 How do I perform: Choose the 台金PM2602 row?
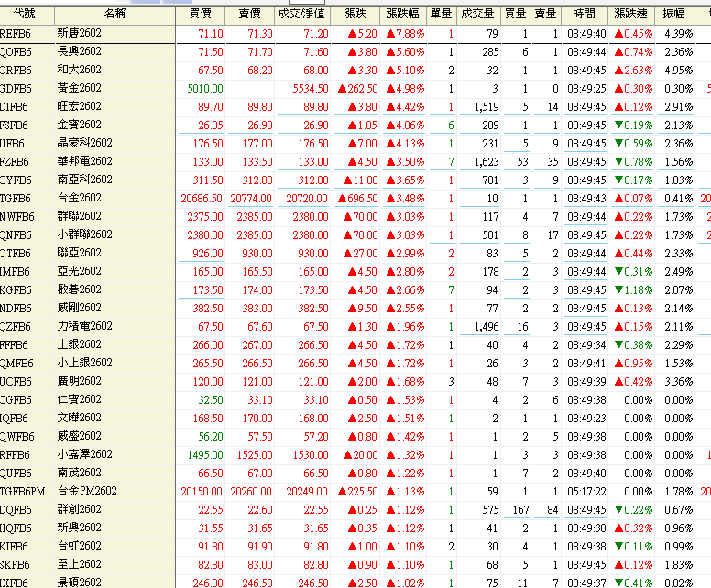86,491
